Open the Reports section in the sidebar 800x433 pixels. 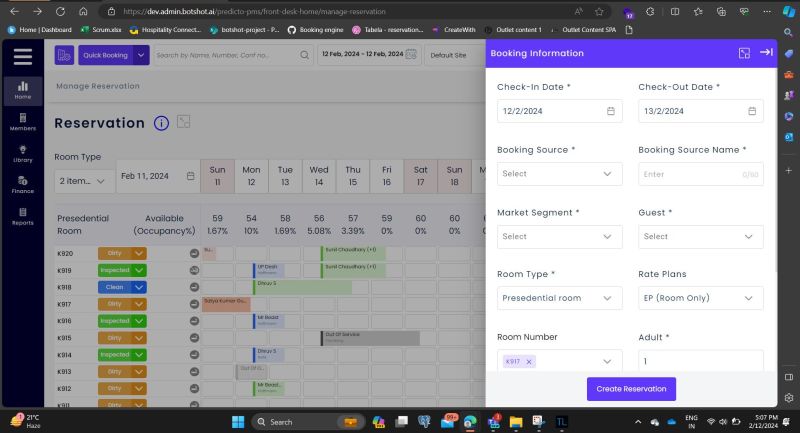pos(22,215)
